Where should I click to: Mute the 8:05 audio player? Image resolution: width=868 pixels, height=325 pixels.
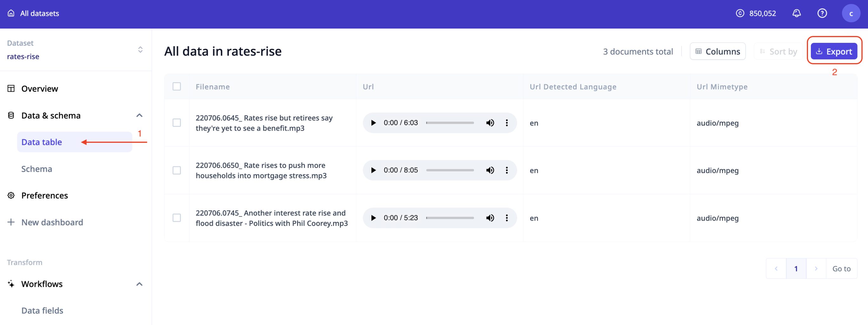pyautogui.click(x=490, y=170)
